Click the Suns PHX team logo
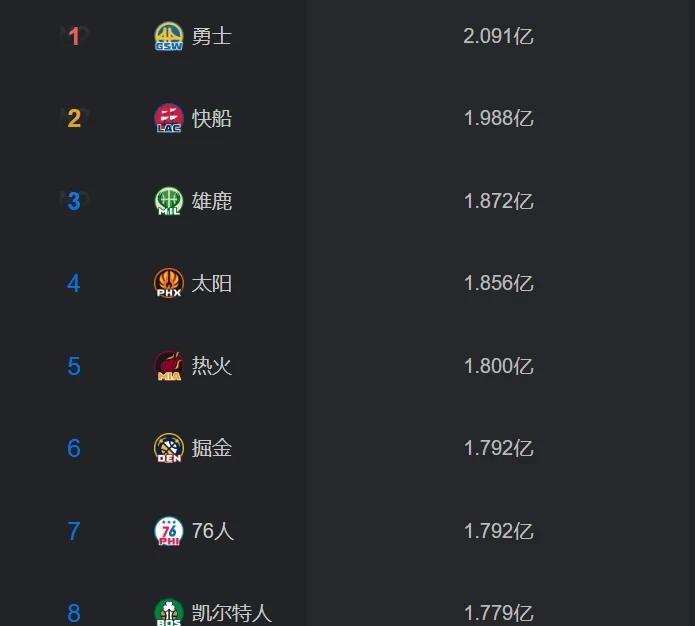This screenshot has width=695, height=626. (168, 283)
